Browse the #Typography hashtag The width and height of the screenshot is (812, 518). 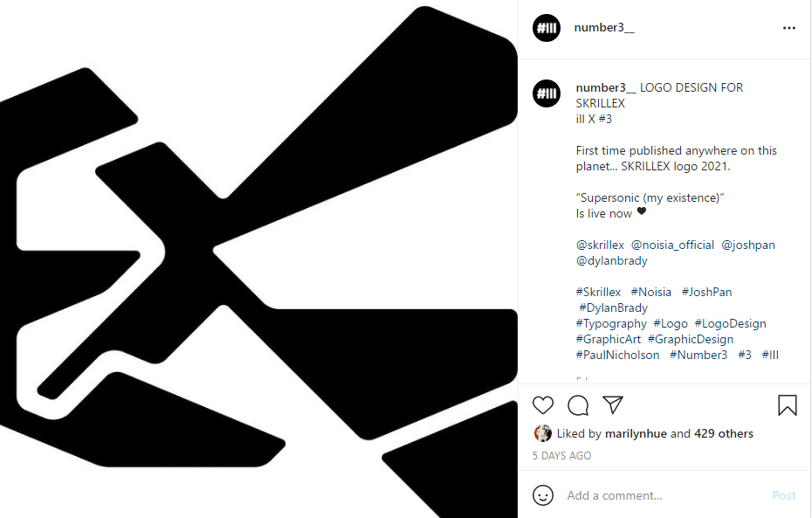[x=611, y=324]
